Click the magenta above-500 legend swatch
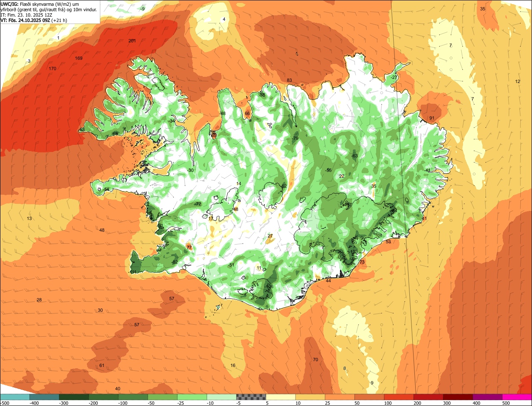The height and width of the screenshot is (406, 532). coord(517,397)
